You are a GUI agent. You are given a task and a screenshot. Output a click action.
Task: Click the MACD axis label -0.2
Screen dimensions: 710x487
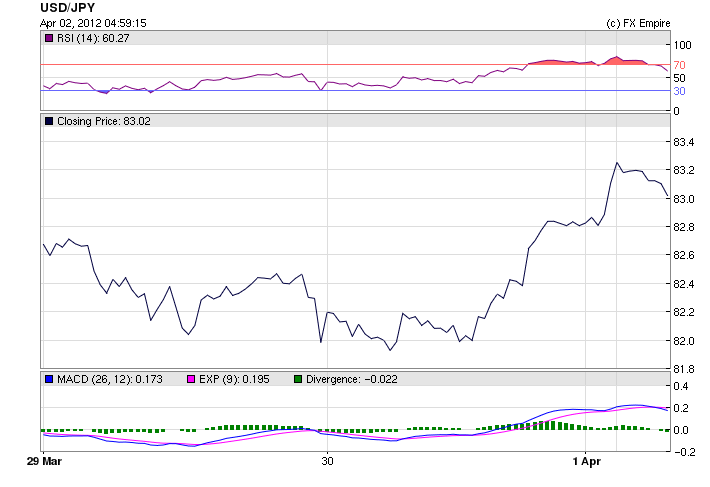tap(683, 452)
